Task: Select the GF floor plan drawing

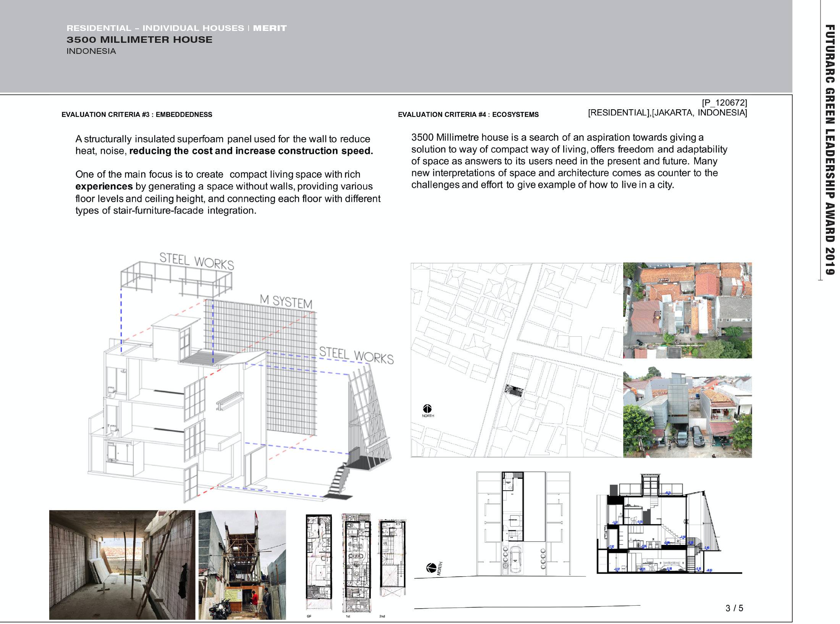Action: click(x=319, y=562)
